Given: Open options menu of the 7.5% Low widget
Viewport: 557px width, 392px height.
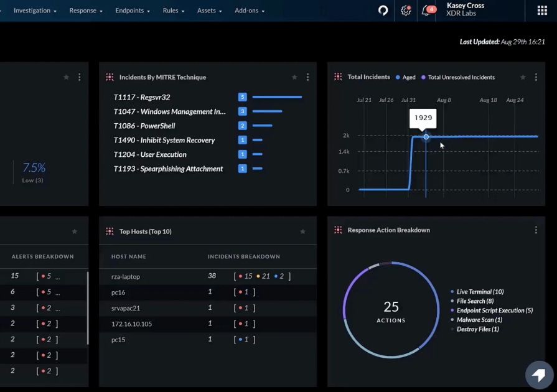Looking at the screenshot, I should point(79,77).
